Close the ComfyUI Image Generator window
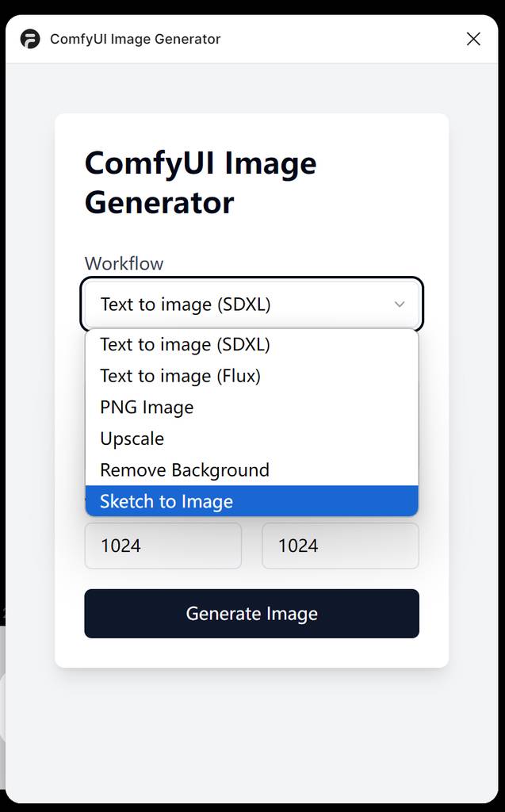 point(473,39)
